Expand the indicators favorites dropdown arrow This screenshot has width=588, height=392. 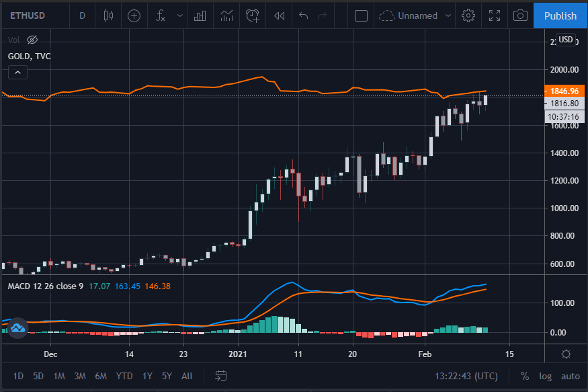(180, 15)
